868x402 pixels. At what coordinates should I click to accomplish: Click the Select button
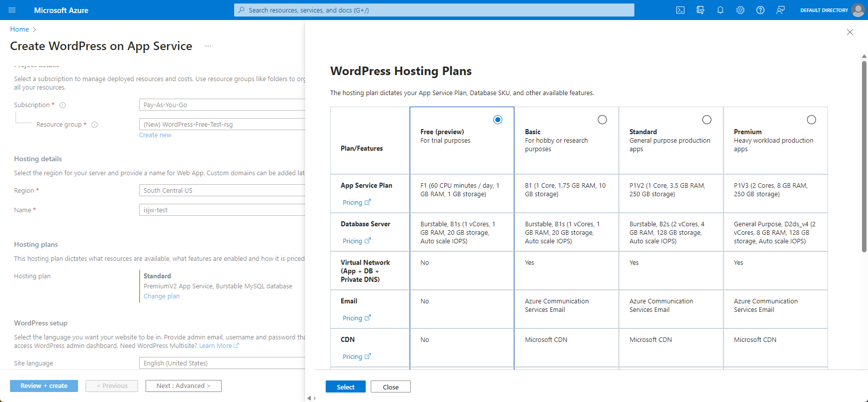346,387
